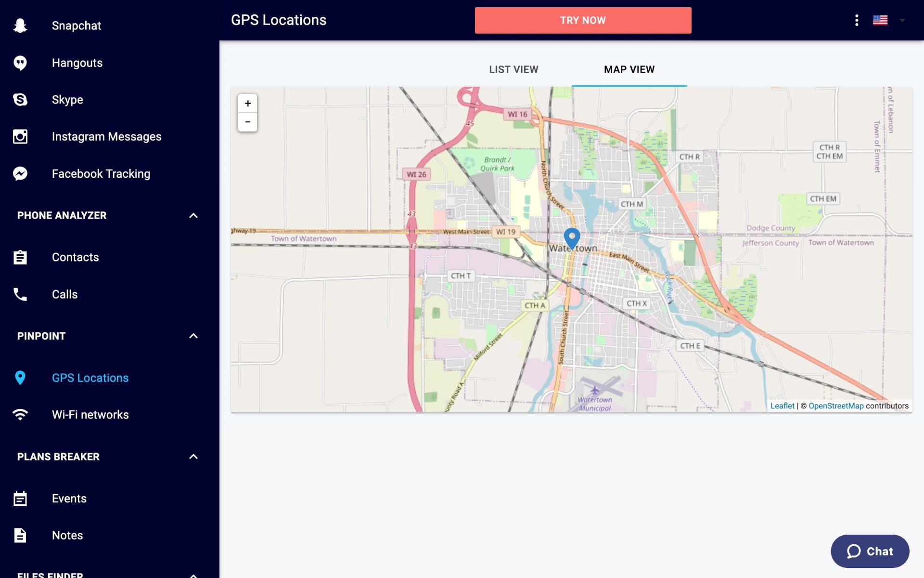Viewport: 924px width, 578px height.
Task: Click the CTH T road label on map
Action: [x=461, y=276]
